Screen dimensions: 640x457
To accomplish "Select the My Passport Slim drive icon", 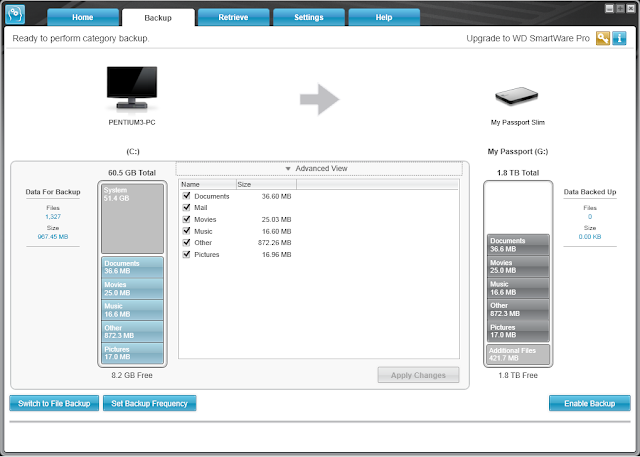I will coord(517,96).
